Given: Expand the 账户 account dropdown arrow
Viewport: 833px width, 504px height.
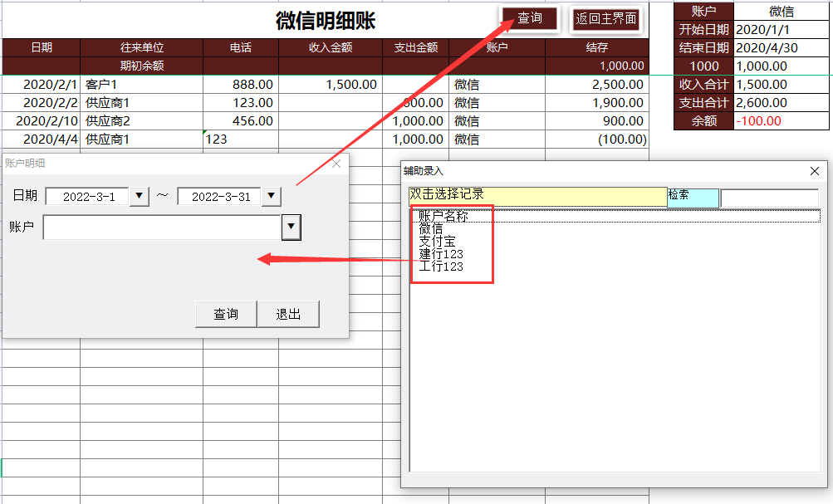Looking at the screenshot, I should (290, 226).
